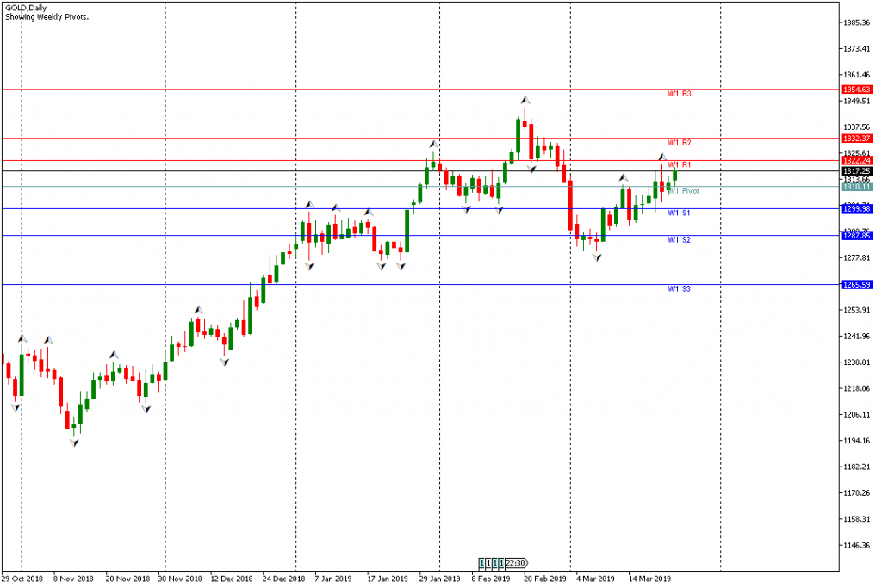The height and width of the screenshot is (588, 882).
Task: Click the up fractal arrow above the February peak
Action: [525, 101]
